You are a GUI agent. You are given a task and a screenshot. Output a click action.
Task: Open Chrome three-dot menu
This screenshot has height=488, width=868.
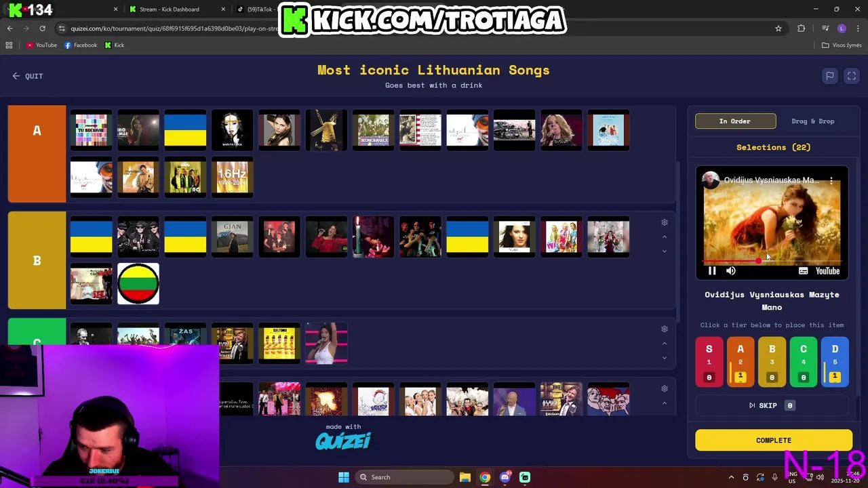point(858,28)
